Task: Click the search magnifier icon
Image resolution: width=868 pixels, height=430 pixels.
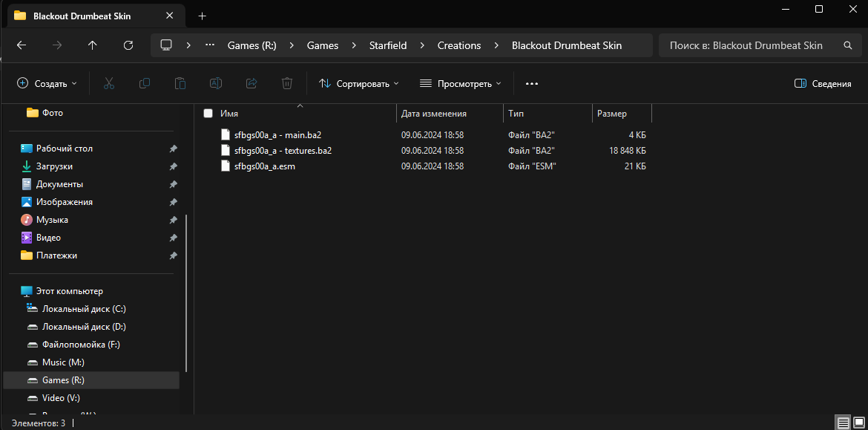Action: coord(847,45)
